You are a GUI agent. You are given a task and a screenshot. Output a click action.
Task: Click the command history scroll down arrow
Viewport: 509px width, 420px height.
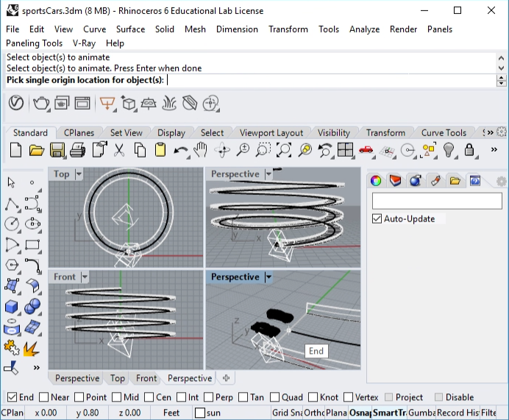tap(501, 68)
